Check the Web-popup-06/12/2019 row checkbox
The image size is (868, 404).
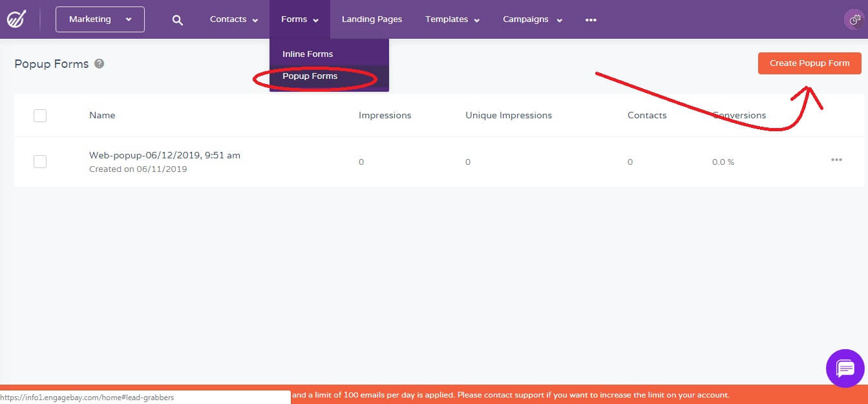(39, 161)
